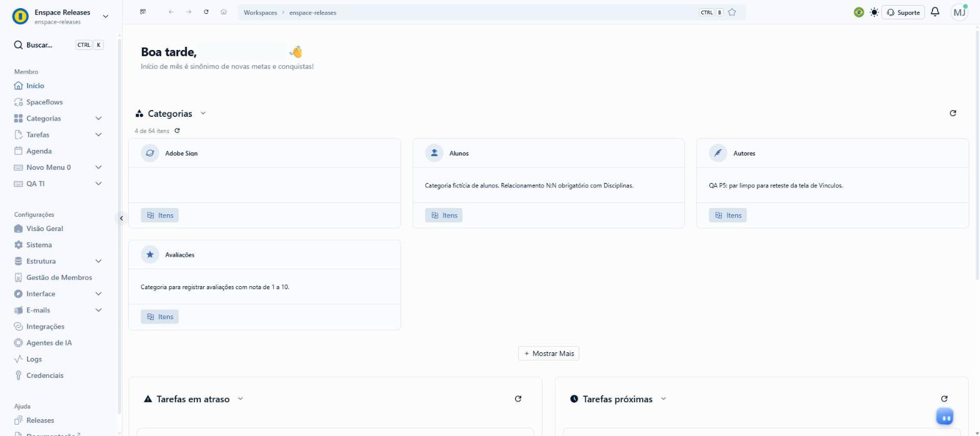Viewport: 980px width, 436px height.
Task: Click the Autores card description text
Action: [776, 186]
